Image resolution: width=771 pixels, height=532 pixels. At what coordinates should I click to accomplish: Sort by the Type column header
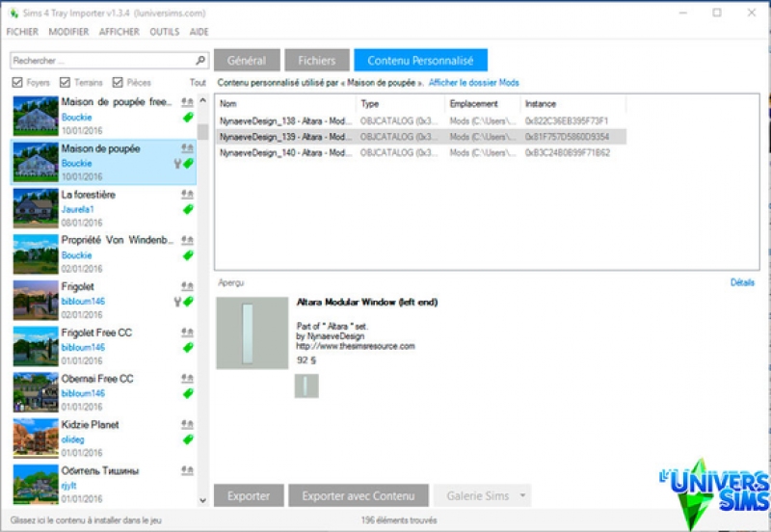click(x=401, y=104)
